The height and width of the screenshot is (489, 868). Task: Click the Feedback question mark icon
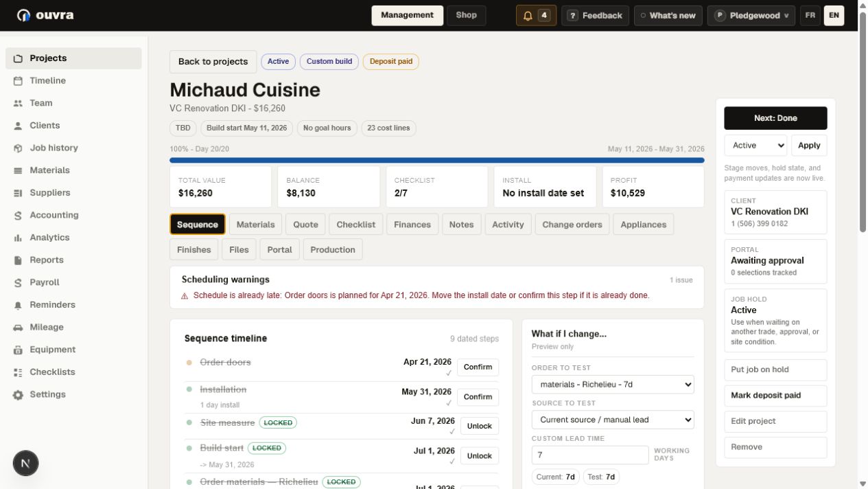(573, 15)
